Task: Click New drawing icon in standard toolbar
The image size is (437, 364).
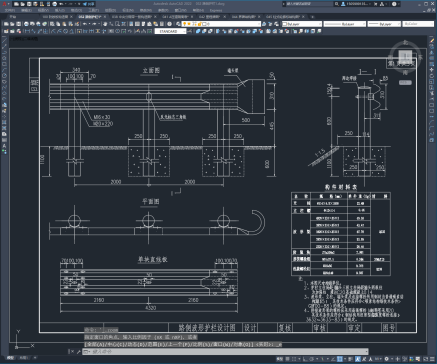Action: point(6,24)
